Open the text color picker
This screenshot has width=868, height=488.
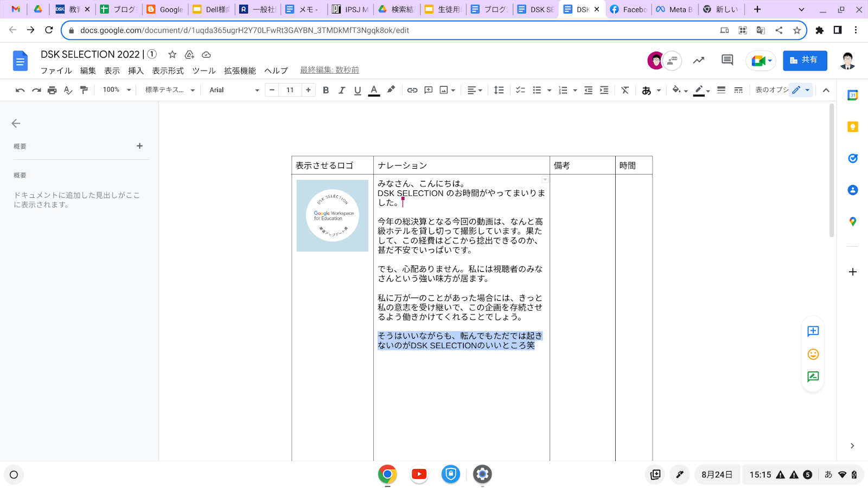point(374,90)
